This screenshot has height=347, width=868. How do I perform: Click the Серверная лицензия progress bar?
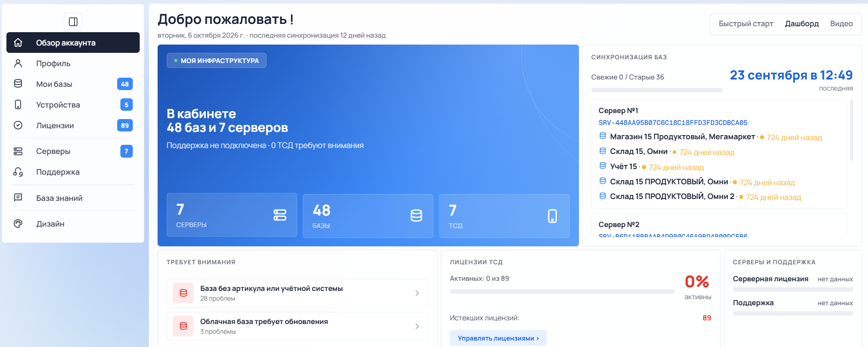793,290
